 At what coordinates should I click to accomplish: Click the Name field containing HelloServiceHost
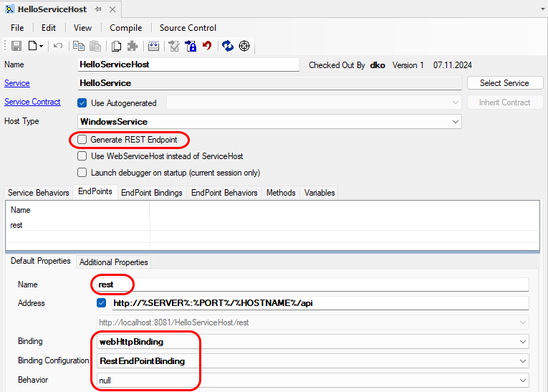pyautogui.click(x=188, y=64)
